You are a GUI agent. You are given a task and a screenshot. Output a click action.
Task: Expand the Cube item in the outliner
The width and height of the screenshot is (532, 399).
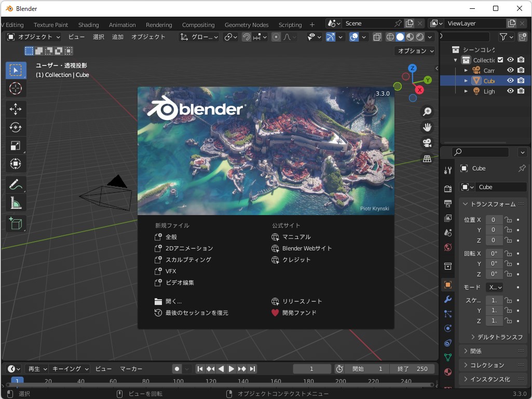(x=466, y=81)
